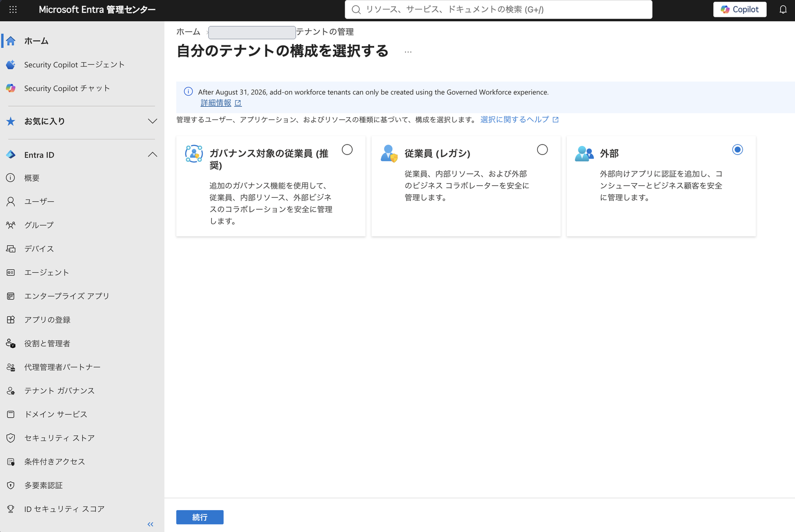The image size is (795, 532).
Task: Click the 従業員 (レガシ) card icon
Action: click(389, 153)
